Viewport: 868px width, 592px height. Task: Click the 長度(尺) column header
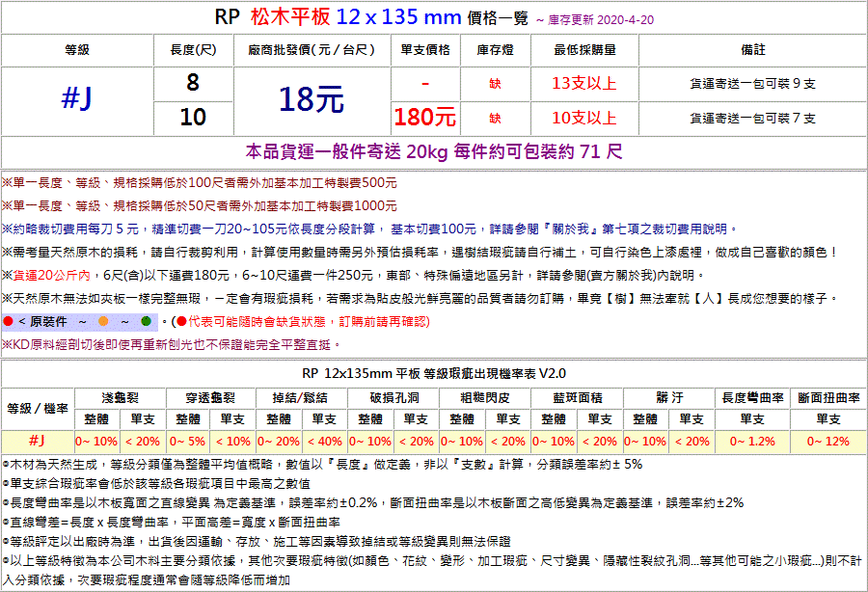point(193,50)
